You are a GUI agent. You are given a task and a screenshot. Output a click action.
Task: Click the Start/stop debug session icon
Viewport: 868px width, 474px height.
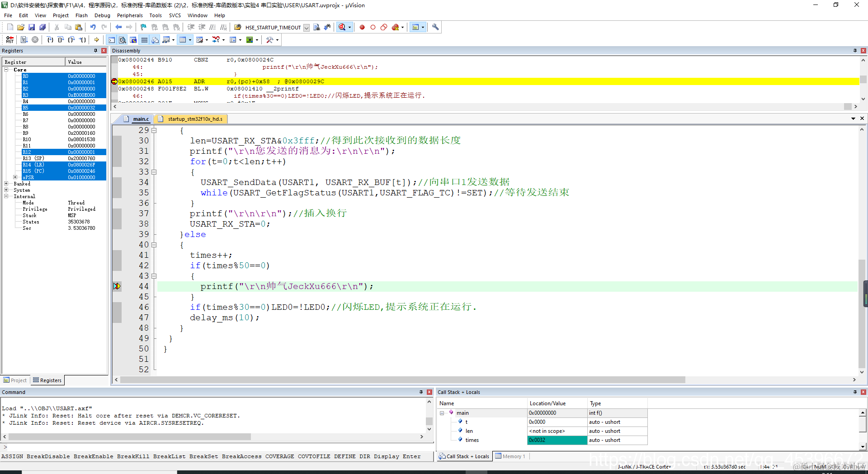tap(342, 27)
